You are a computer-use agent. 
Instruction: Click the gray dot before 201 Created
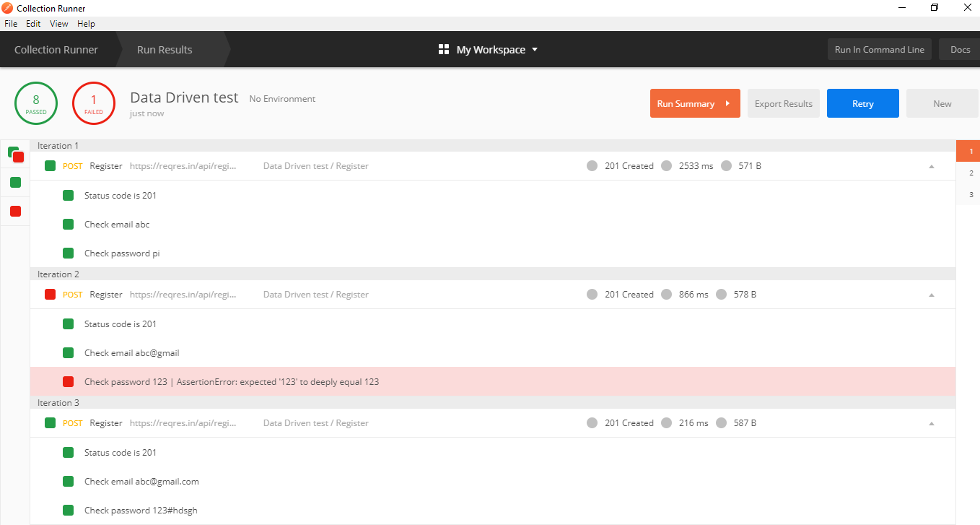pos(592,165)
